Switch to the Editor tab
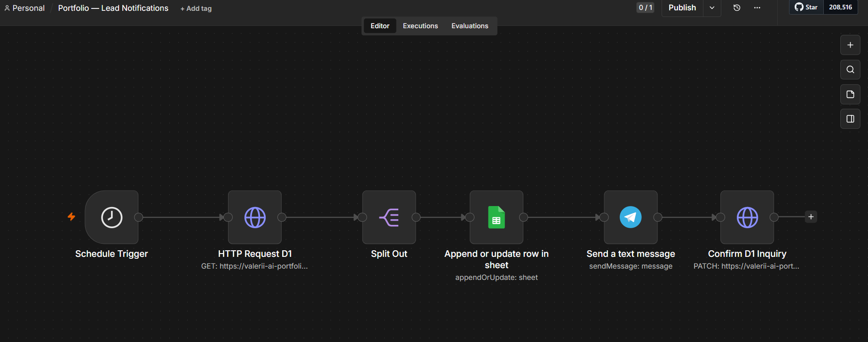 tap(380, 26)
